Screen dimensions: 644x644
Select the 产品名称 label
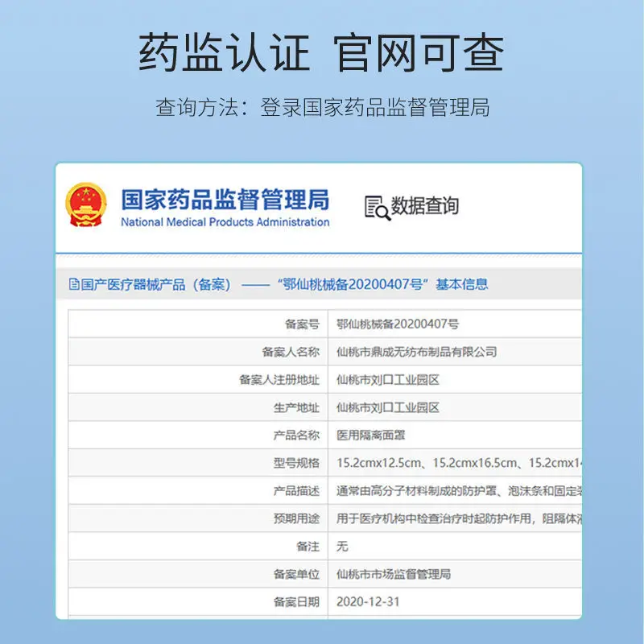click(296, 436)
